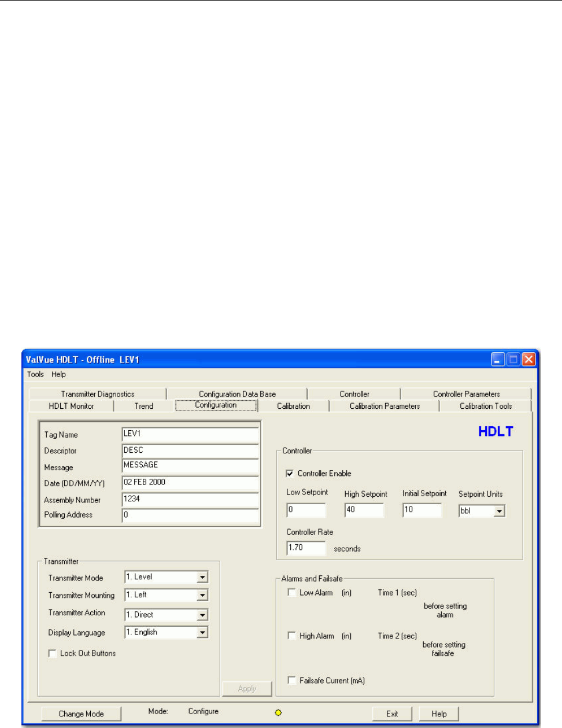Enable the Failsafe Current checkbox
The height and width of the screenshot is (728, 562).
click(x=292, y=681)
